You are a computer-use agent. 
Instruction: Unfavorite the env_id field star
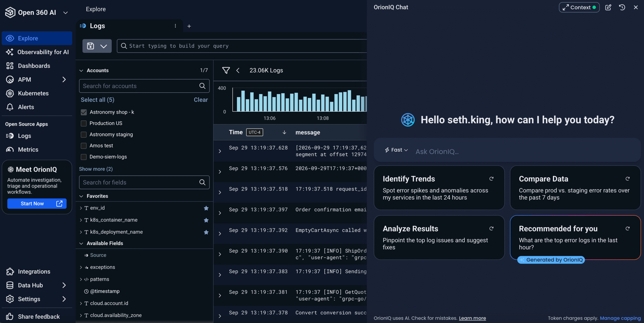(x=206, y=208)
